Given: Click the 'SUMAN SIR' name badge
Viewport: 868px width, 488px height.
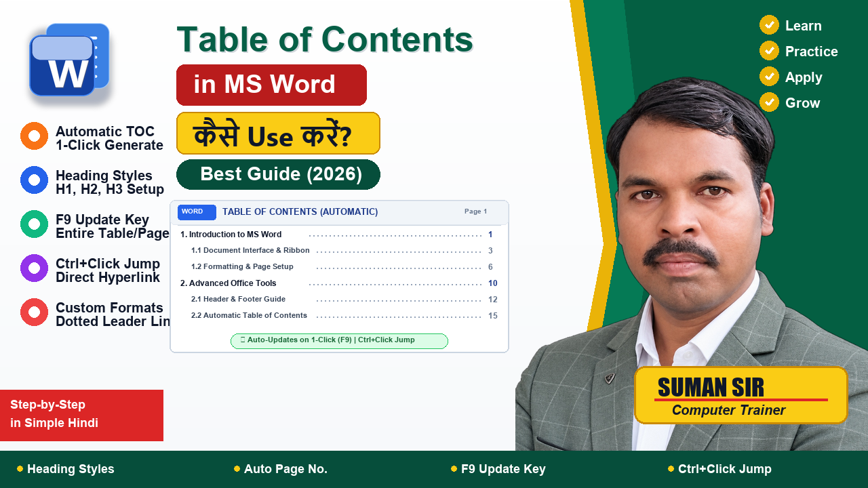Looking at the screenshot, I should [741, 395].
